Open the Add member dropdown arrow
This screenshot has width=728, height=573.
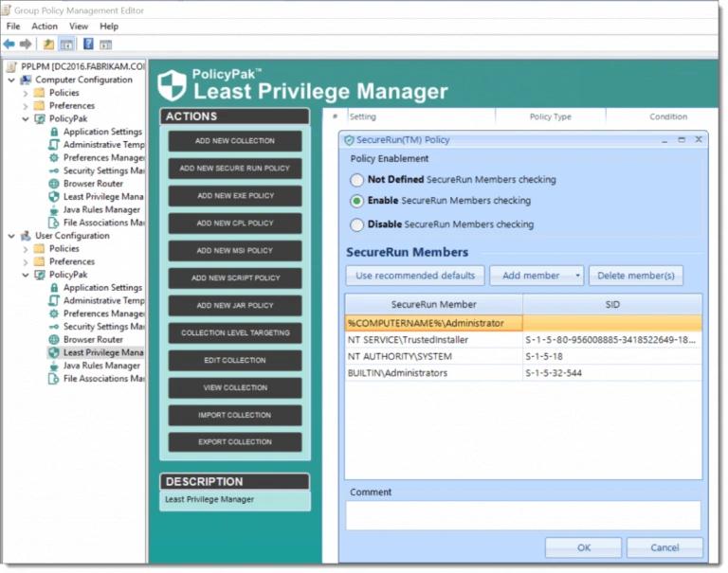(577, 276)
